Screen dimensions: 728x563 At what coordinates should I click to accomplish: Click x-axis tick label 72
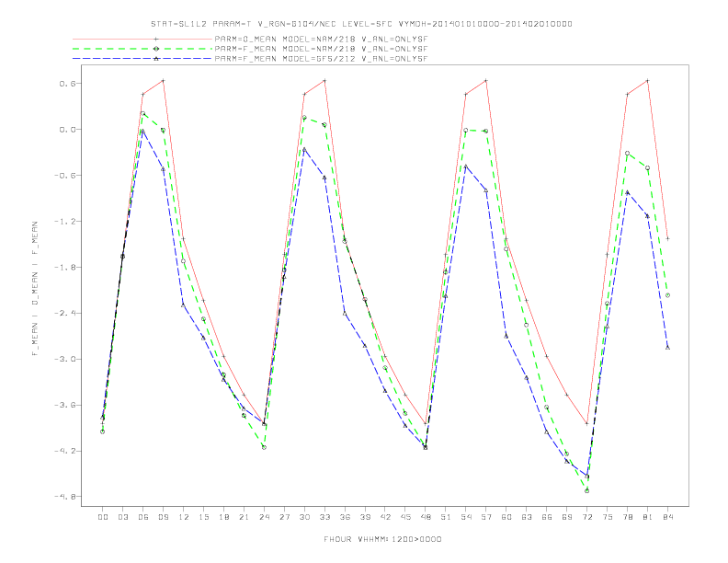pos(587,517)
